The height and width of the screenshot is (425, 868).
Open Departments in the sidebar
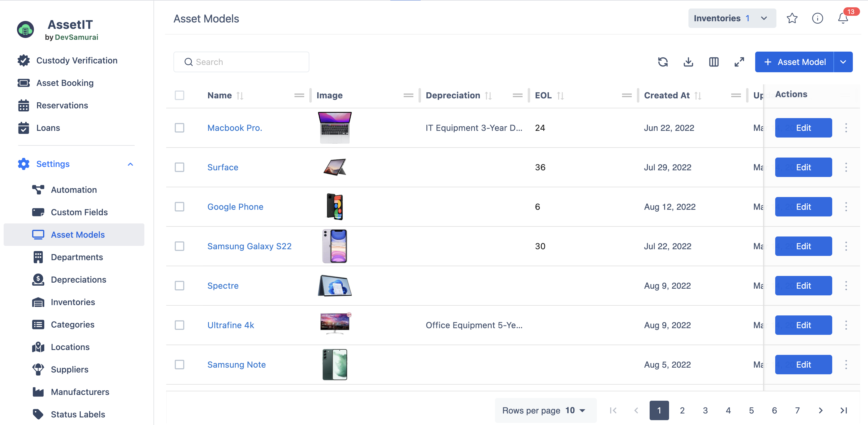point(77,257)
